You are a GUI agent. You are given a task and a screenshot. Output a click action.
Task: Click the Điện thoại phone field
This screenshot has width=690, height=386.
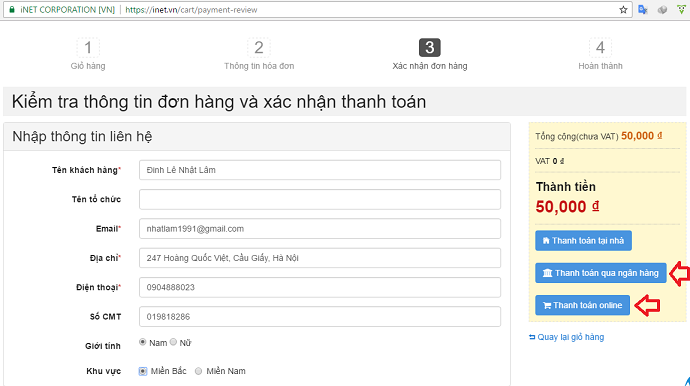(x=320, y=287)
